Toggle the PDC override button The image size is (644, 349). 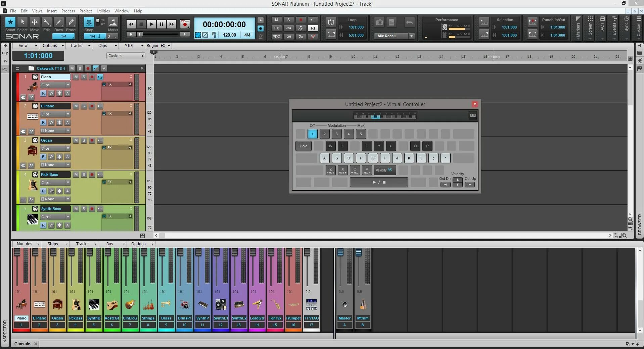pyautogui.click(x=276, y=37)
